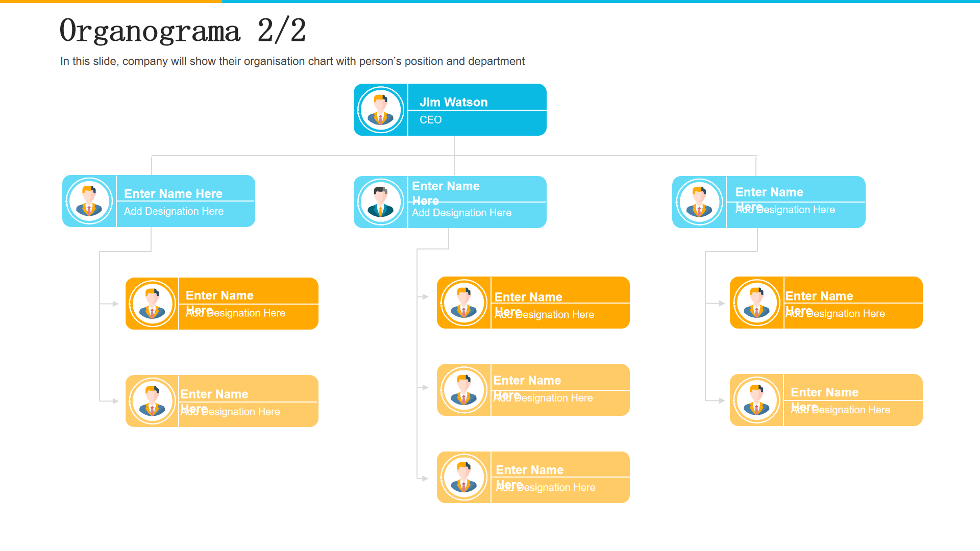Click 'Add Designation Here' on center blue card
Image resolution: width=980 pixels, height=551 pixels.
point(461,213)
